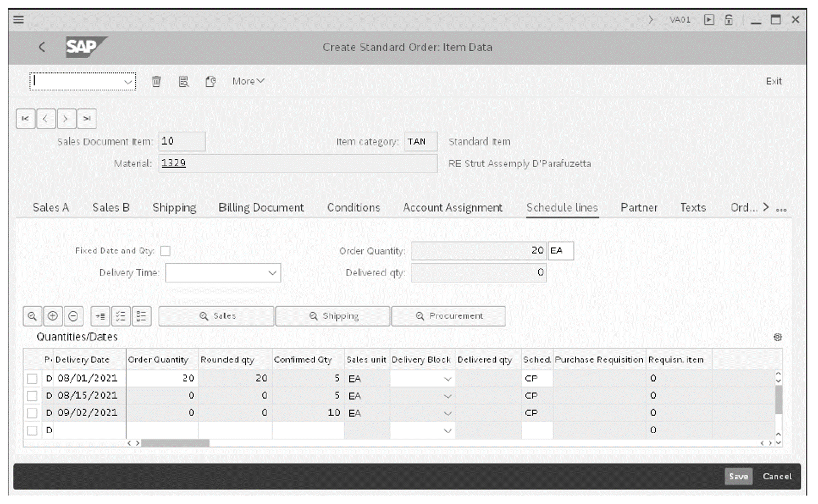Image resolution: width=818 pixels, height=504 pixels.
Task: Expand the More menu in the toolbar
Action: [247, 81]
